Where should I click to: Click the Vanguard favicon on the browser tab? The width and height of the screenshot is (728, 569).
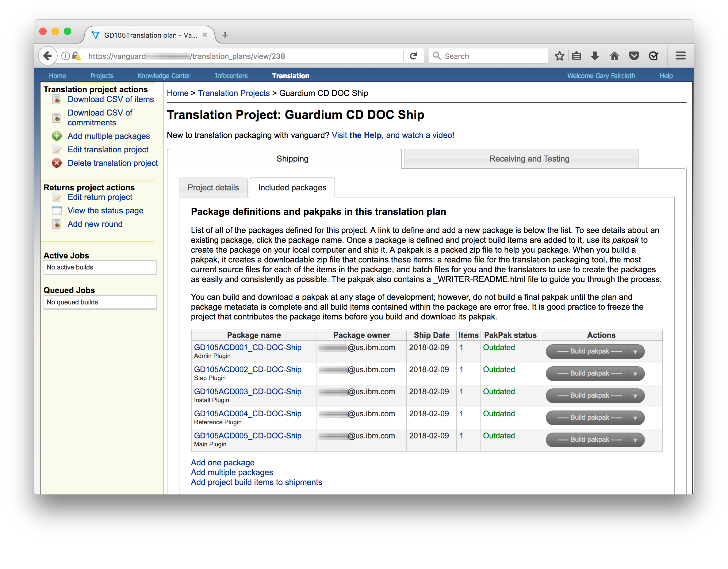(96, 35)
